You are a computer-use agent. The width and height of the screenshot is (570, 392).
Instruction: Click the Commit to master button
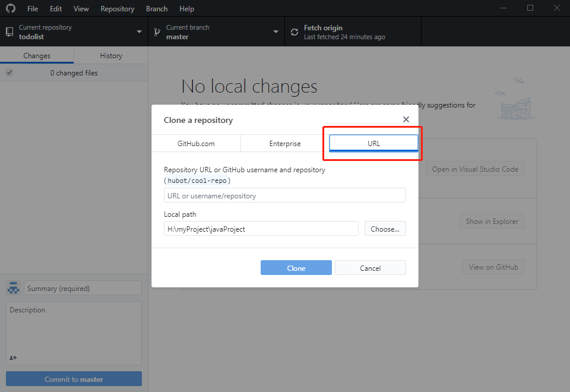coord(74,379)
